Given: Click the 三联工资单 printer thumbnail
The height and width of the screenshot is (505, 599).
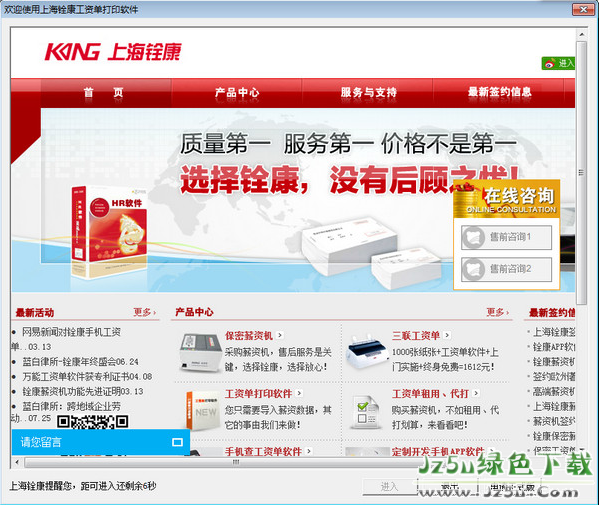Looking at the screenshot, I should pyautogui.click(x=366, y=352).
